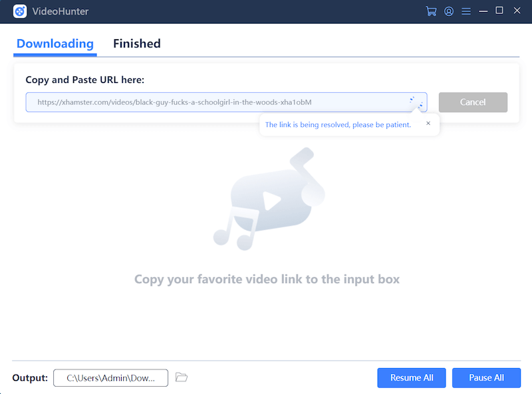
Task: Click the VideoHunter title text
Action: pyautogui.click(x=61, y=11)
